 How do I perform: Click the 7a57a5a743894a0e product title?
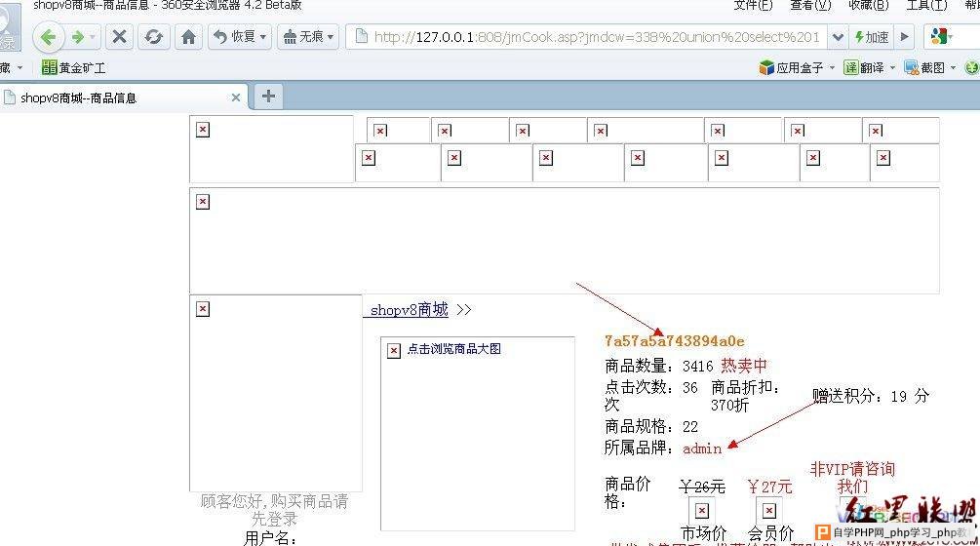pyautogui.click(x=674, y=341)
